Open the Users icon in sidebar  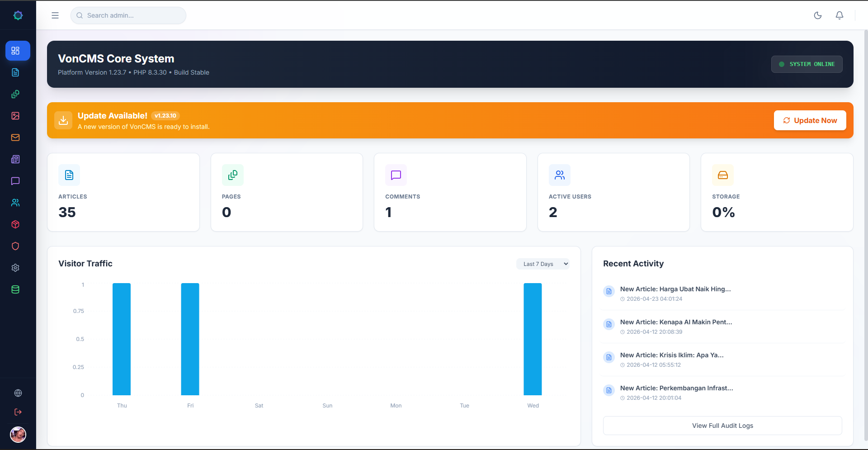pyautogui.click(x=15, y=203)
